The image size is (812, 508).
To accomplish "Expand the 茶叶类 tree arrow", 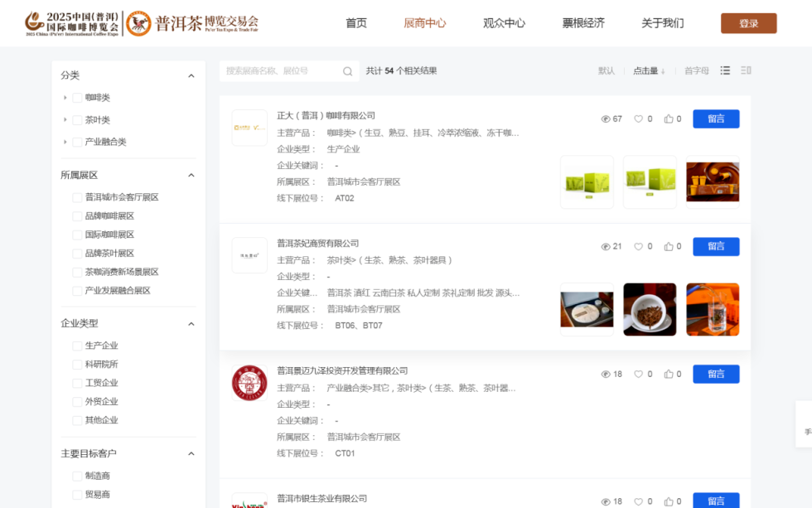I will click(x=65, y=119).
